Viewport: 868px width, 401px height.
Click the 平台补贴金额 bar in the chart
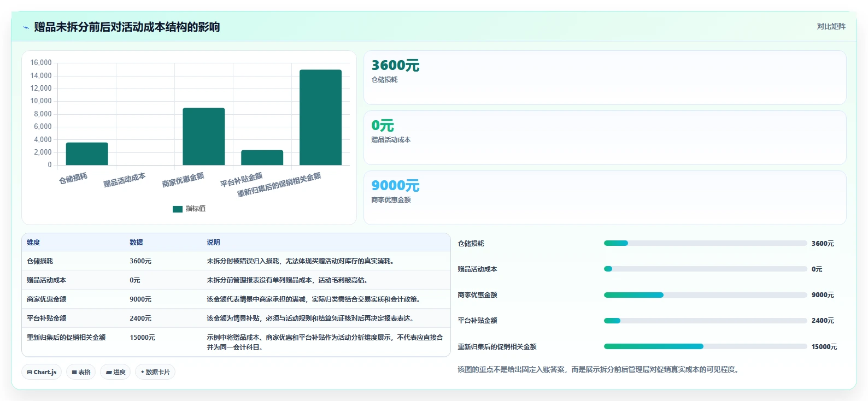click(262, 157)
